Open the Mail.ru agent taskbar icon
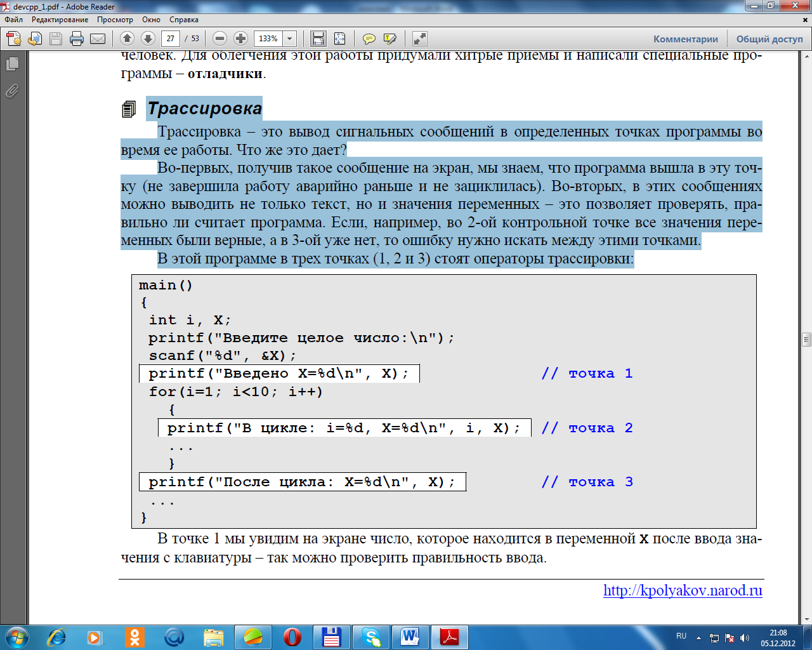The image size is (812, 650). click(x=174, y=637)
